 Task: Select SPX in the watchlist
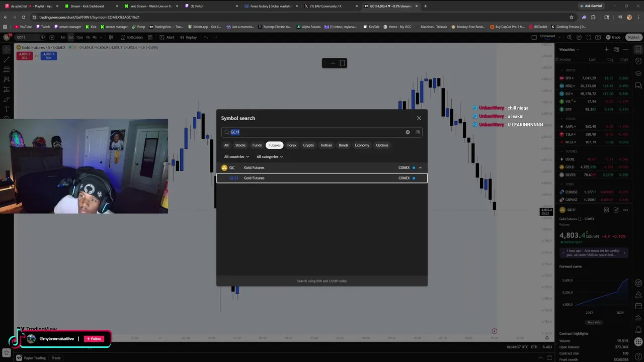tap(595, 78)
